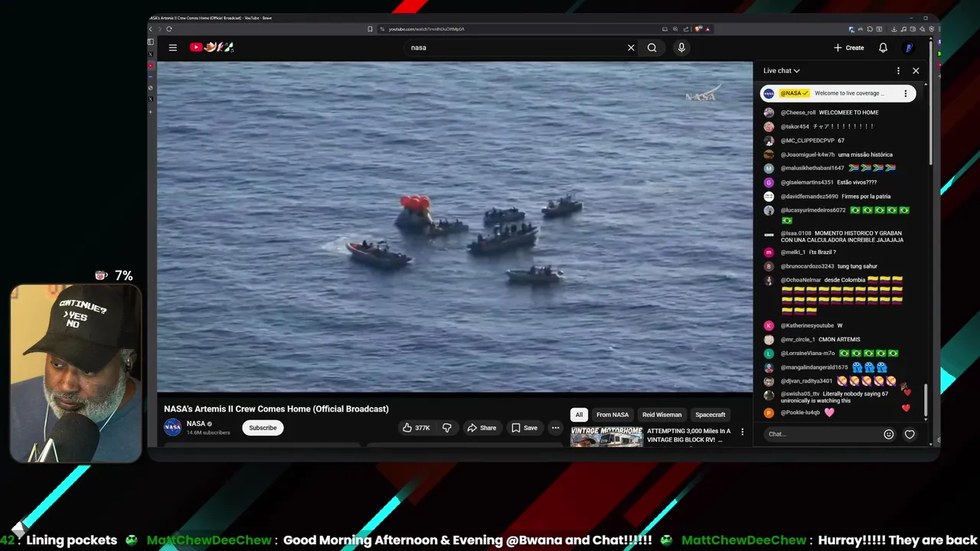Viewport: 980px width, 551px height.
Task: Open more actions menu beside Save
Action: [x=556, y=428]
